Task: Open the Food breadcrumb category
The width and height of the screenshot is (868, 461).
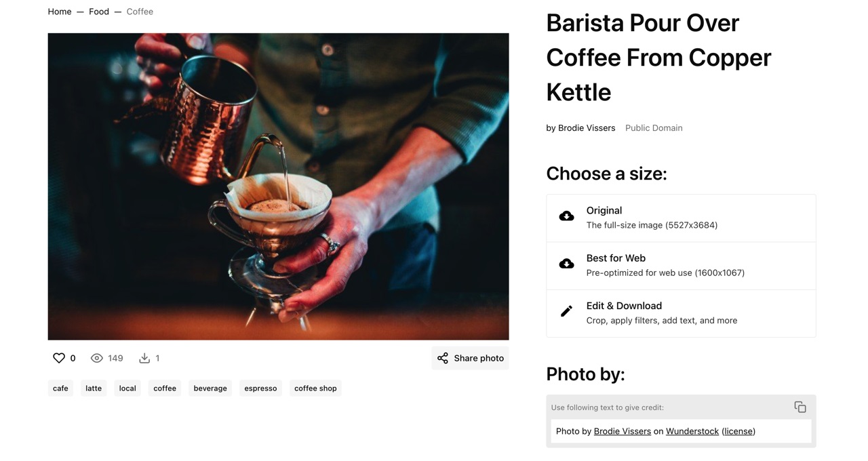Action: (99, 12)
